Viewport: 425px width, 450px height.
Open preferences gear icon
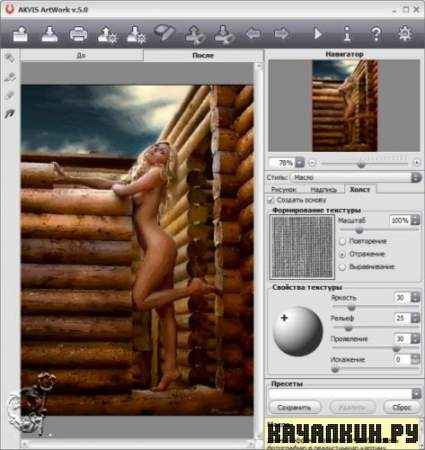(405, 34)
